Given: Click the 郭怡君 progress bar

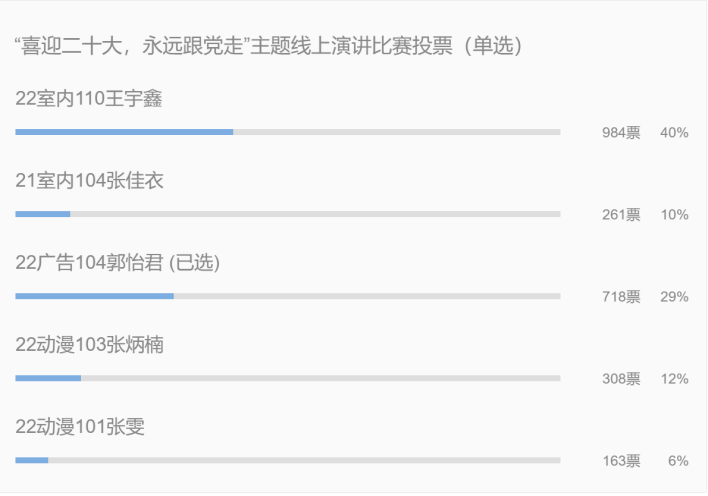Looking at the screenshot, I should tap(288, 296).
